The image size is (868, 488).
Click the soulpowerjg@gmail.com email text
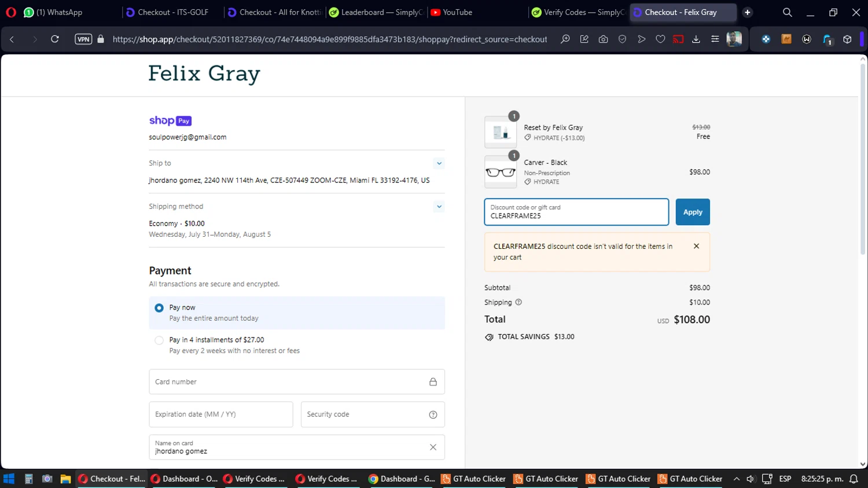[x=187, y=137]
